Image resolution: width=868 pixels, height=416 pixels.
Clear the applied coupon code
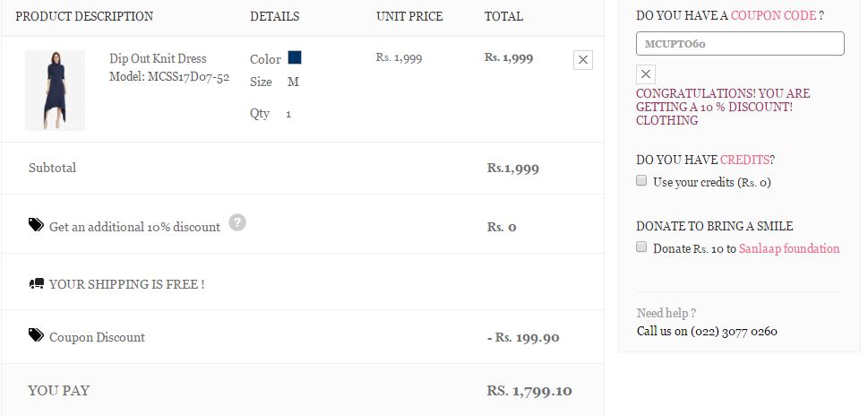pos(647,74)
